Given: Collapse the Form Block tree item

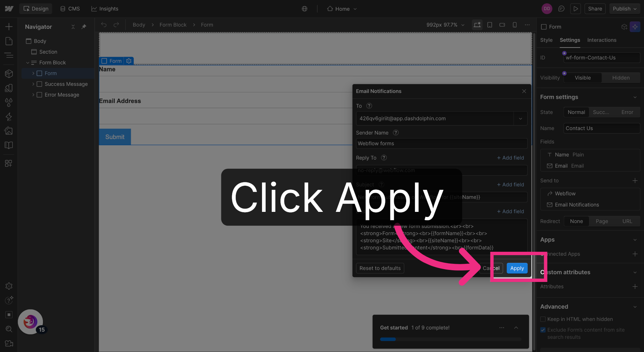Looking at the screenshot, I should point(28,63).
